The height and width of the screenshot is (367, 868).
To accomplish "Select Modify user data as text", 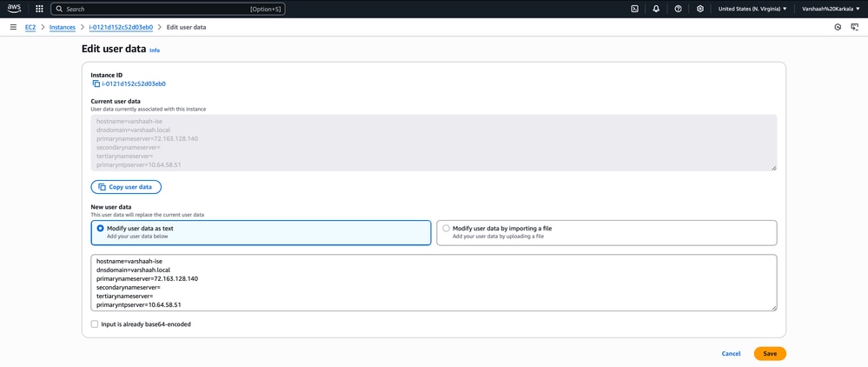I will pyautogui.click(x=261, y=232).
